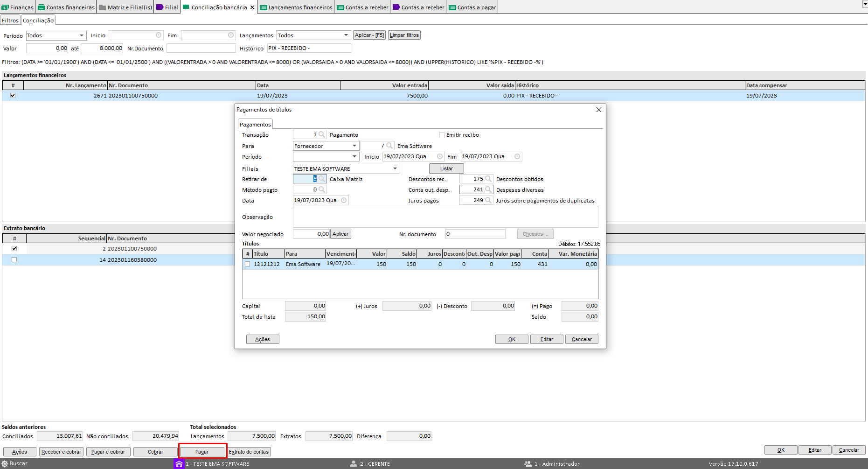Click the Receber e cobrar button

tap(62, 452)
